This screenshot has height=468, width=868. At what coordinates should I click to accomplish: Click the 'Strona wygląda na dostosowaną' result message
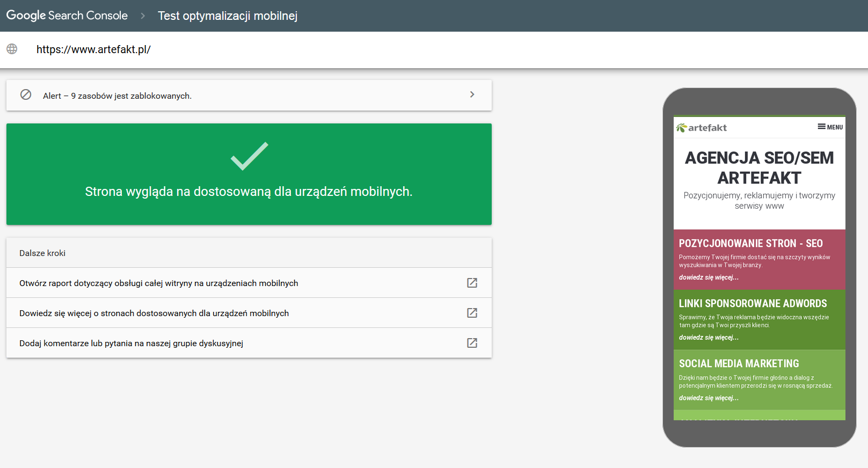[x=249, y=192]
